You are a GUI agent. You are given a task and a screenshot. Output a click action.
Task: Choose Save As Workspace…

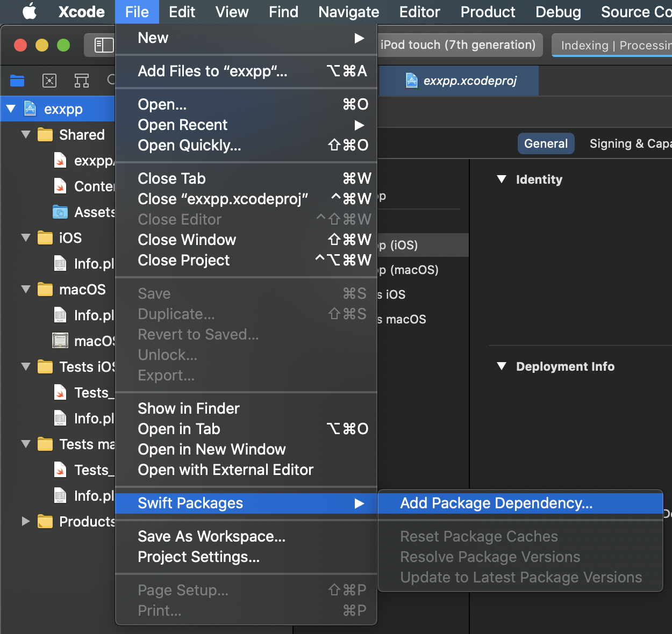[x=246, y=536]
